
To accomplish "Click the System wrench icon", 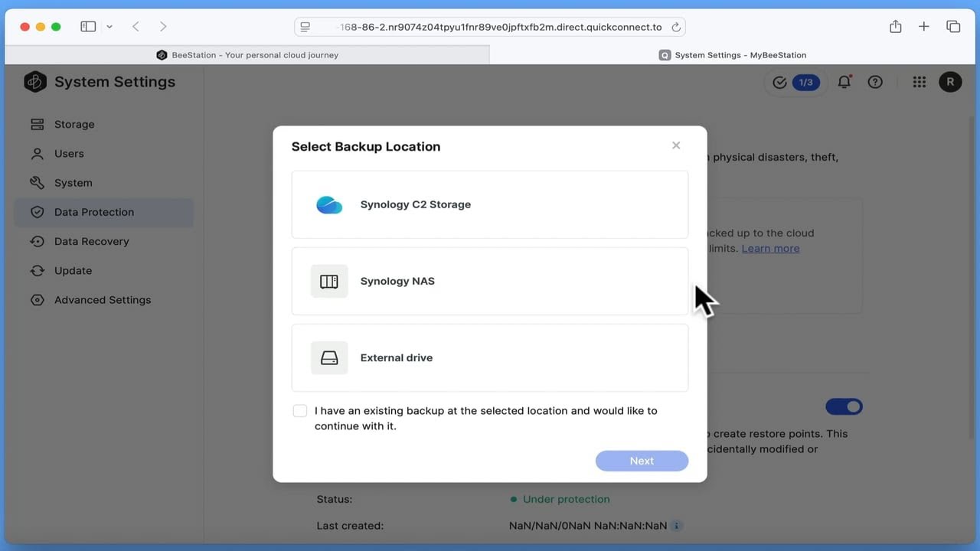I will (x=37, y=183).
